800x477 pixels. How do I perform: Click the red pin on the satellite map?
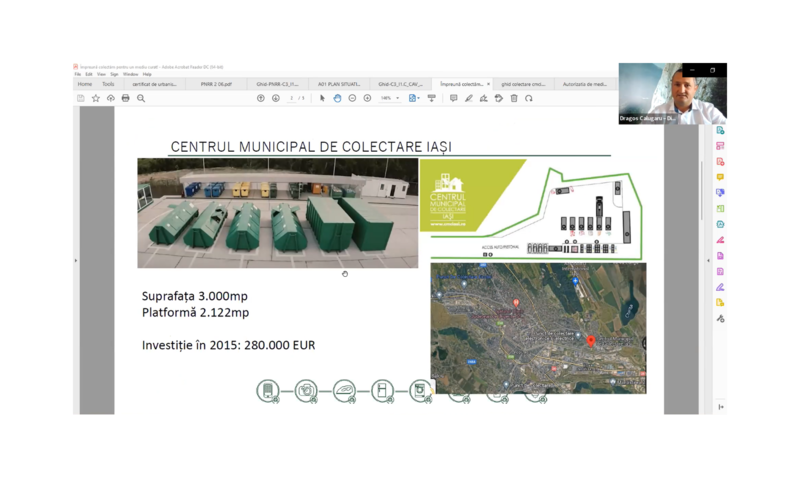(591, 341)
